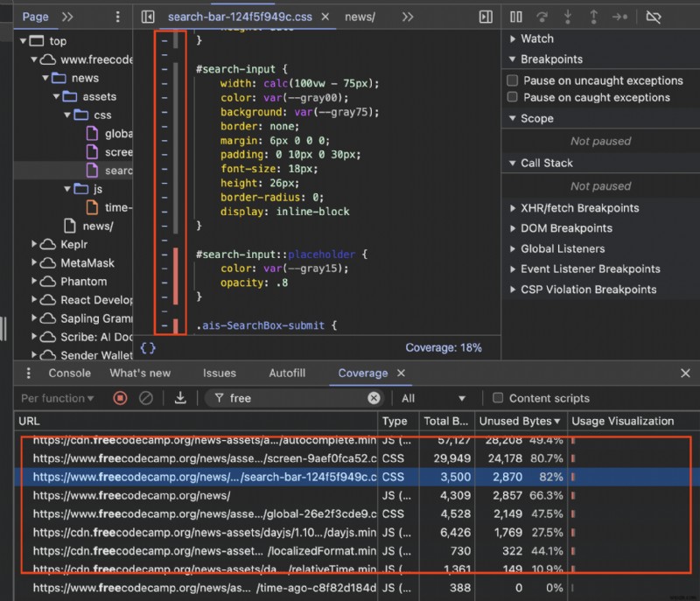Toggle the debugger sidebar icon
This screenshot has width=700, height=601.
click(x=486, y=17)
